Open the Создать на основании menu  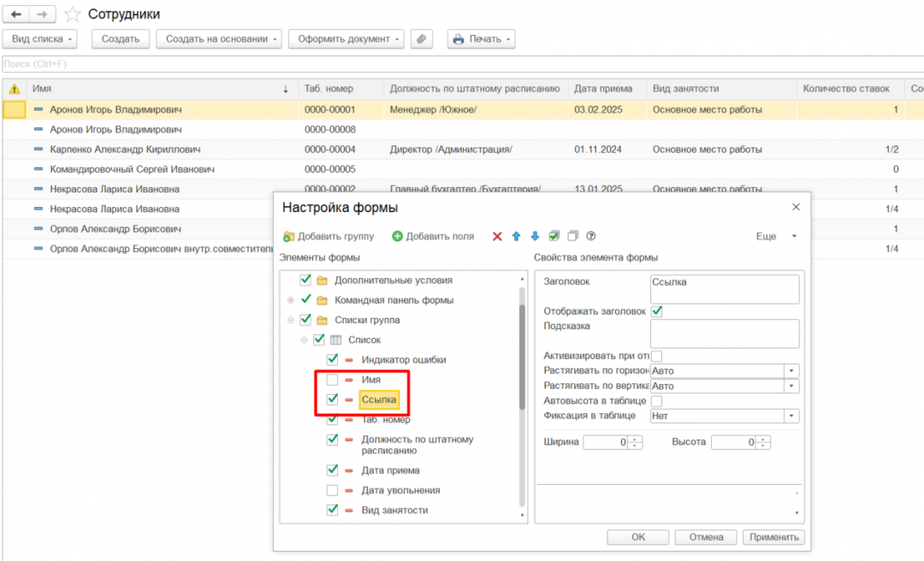pyautogui.click(x=219, y=38)
